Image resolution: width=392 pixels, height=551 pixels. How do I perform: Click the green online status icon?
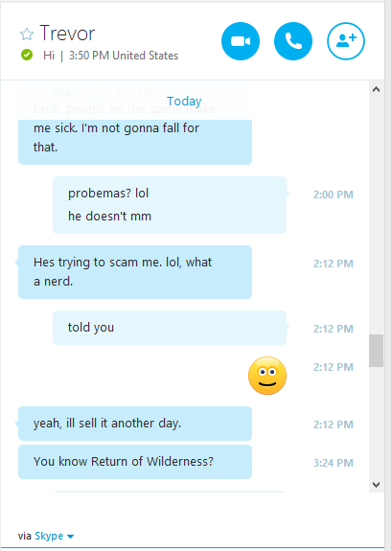[x=27, y=55]
